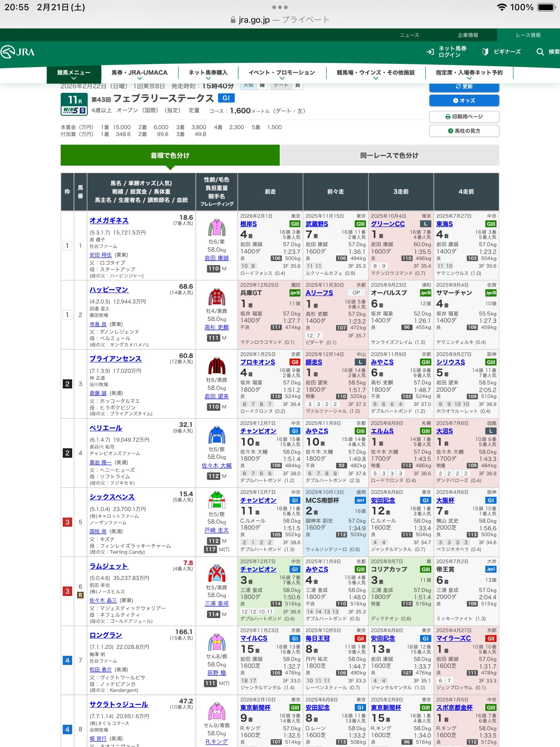Click the blinker B mark for ラムジェット

80,595
